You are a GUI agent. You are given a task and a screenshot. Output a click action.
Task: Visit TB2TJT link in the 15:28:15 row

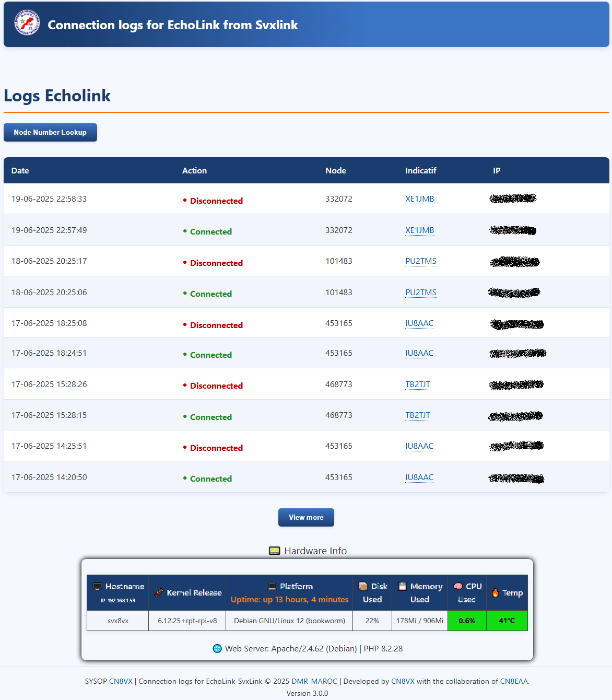coord(418,415)
